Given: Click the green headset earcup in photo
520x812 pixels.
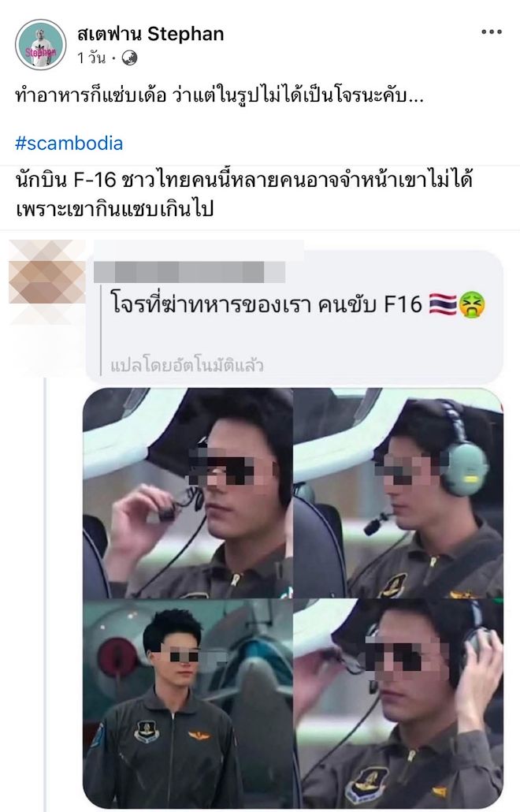Looking at the screenshot, I should [464, 468].
